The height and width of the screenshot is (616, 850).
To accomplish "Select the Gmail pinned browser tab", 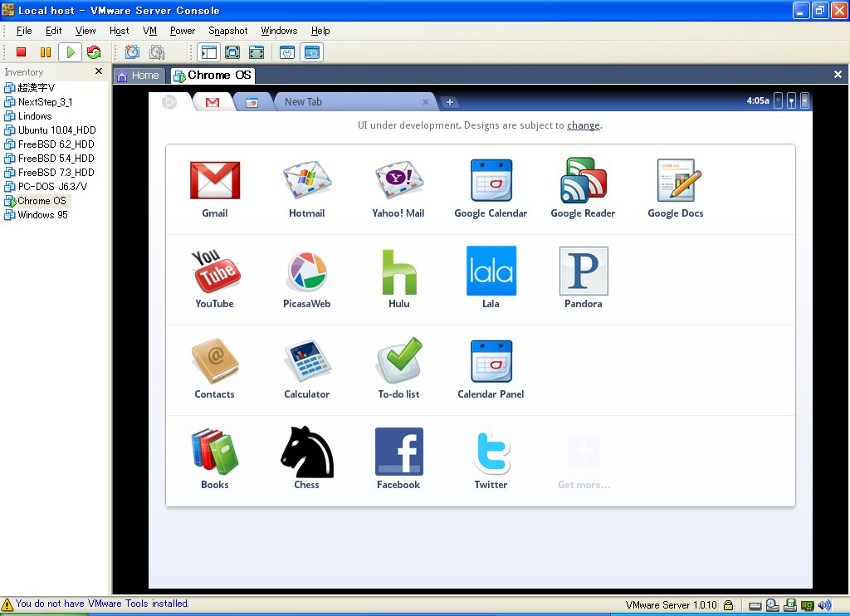I will tap(212, 102).
